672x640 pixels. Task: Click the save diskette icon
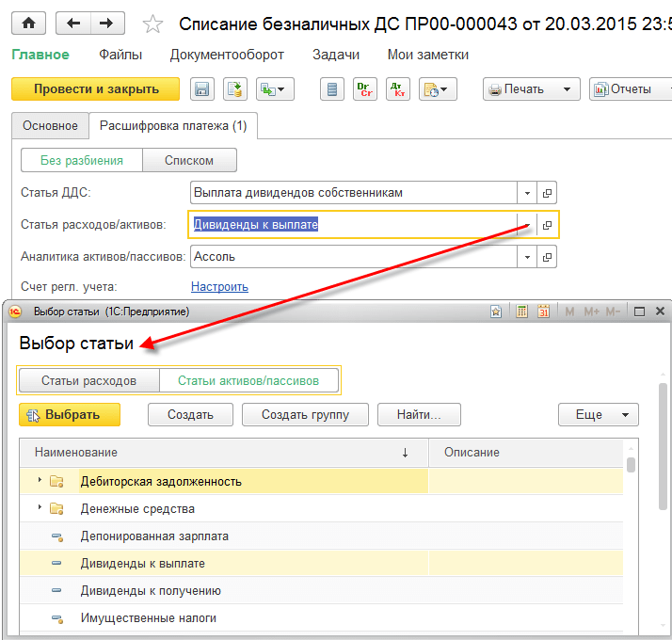point(200,89)
